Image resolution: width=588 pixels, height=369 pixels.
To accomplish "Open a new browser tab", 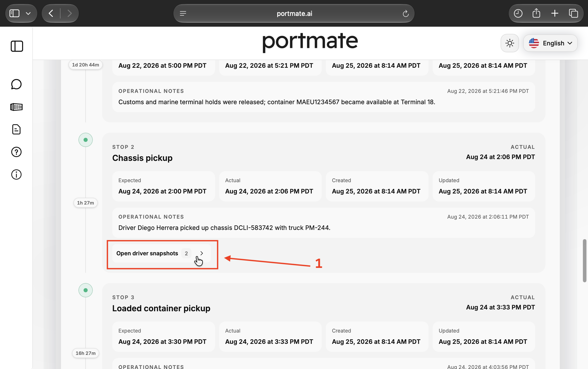I will (555, 13).
